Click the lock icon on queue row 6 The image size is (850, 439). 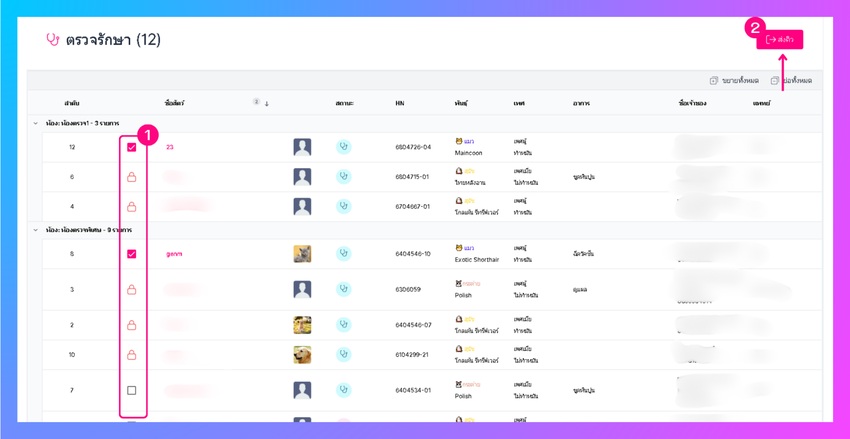(x=131, y=177)
